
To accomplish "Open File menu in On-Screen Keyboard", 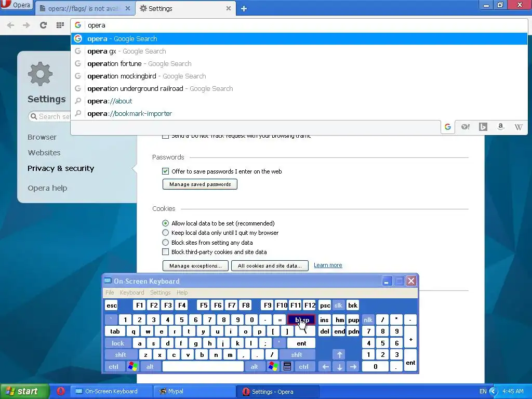I will [x=110, y=292].
